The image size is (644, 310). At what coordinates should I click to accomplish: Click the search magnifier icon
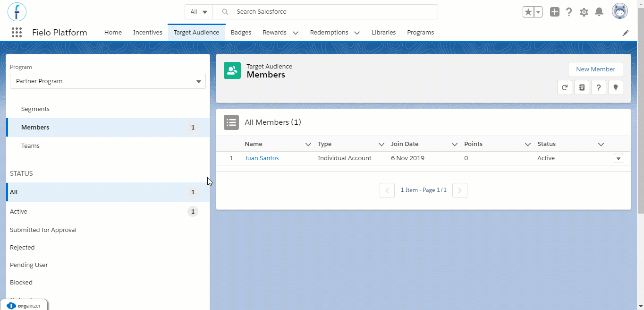pyautogui.click(x=225, y=12)
